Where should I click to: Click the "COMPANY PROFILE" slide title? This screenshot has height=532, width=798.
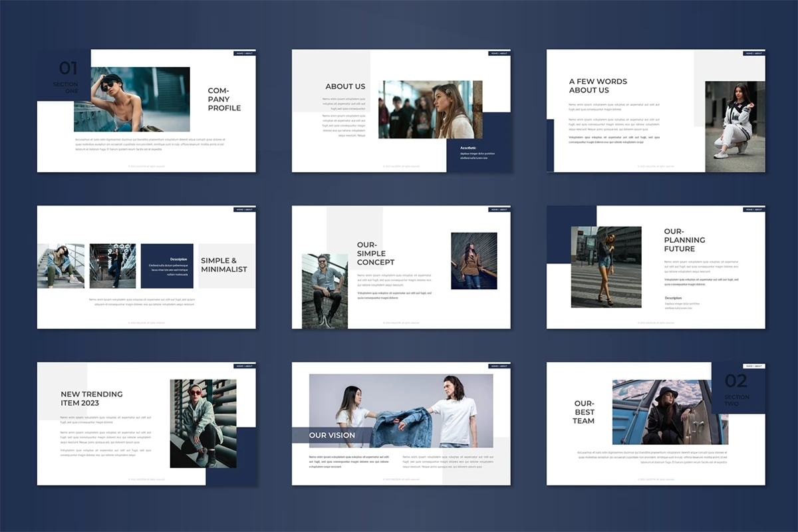(x=224, y=99)
